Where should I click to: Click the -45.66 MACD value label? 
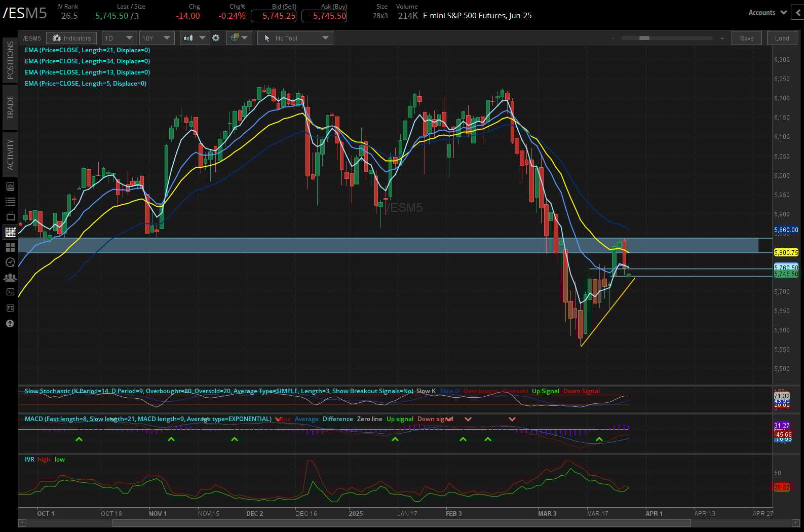pyautogui.click(x=783, y=434)
